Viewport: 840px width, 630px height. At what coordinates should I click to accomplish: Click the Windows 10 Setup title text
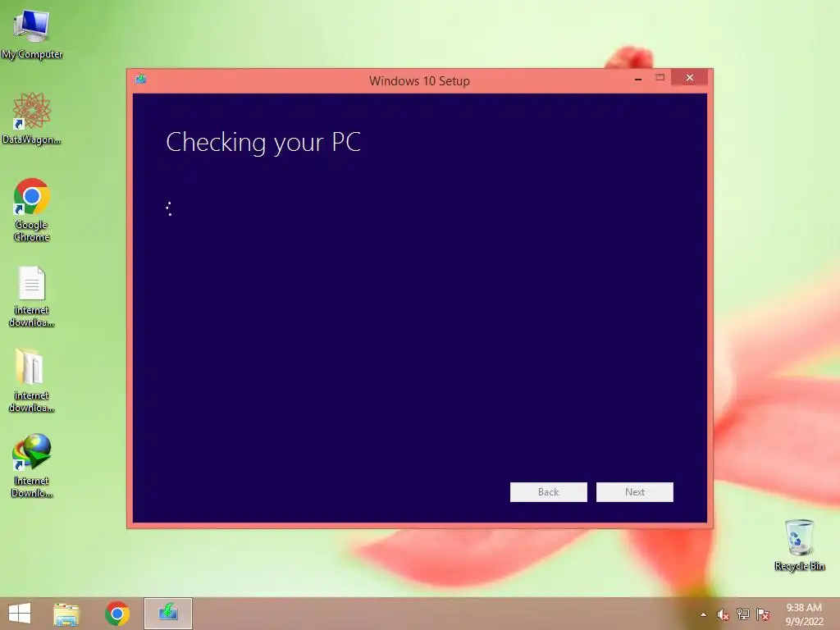coord(419,81)
